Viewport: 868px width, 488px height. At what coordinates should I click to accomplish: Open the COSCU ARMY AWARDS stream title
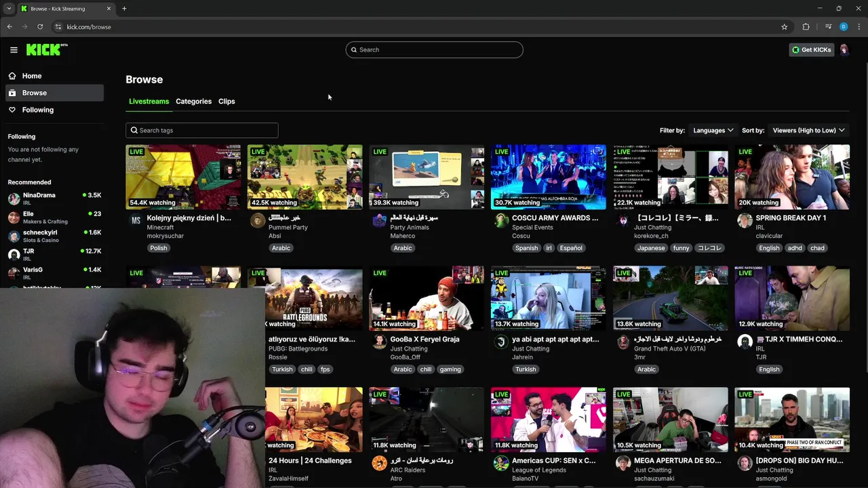click(x=555, y=218)
